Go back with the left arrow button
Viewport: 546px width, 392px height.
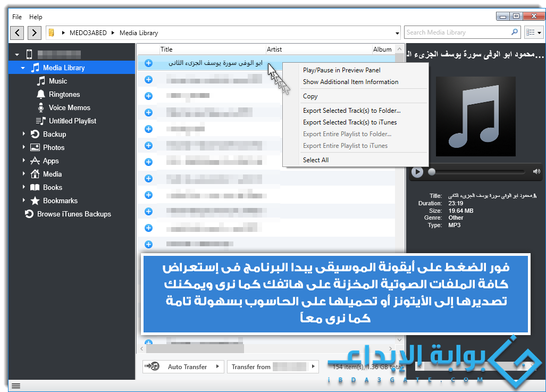[x=17, y=33]
